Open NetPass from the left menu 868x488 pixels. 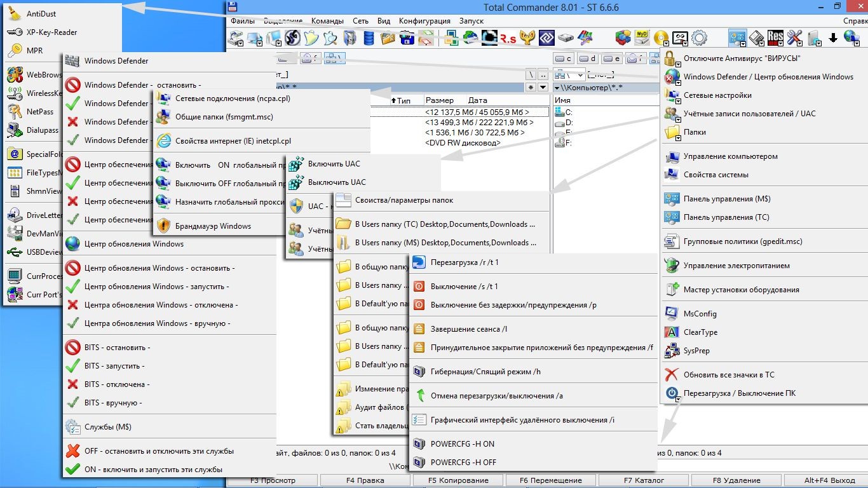pyautogui.click(x=34, y=111)
